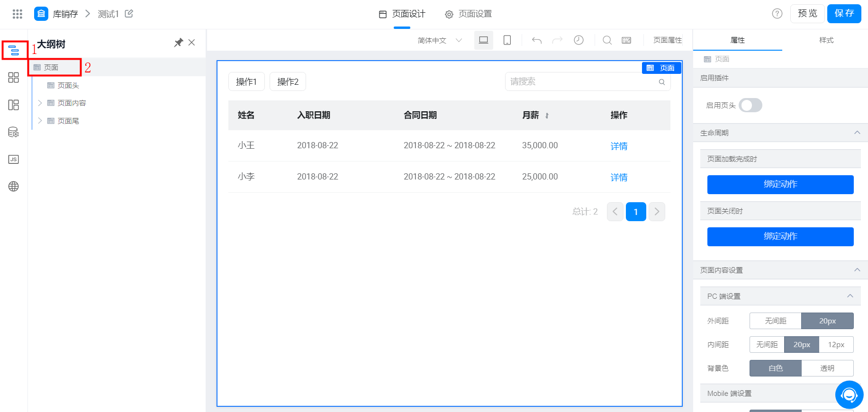Open 详情 link for 小李

point(619,177)
